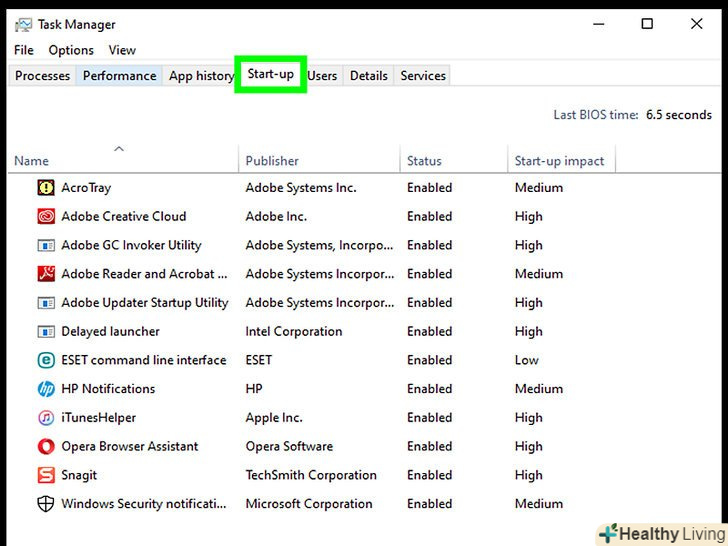
Task: Select the Start-up tab
Action: 271,74
